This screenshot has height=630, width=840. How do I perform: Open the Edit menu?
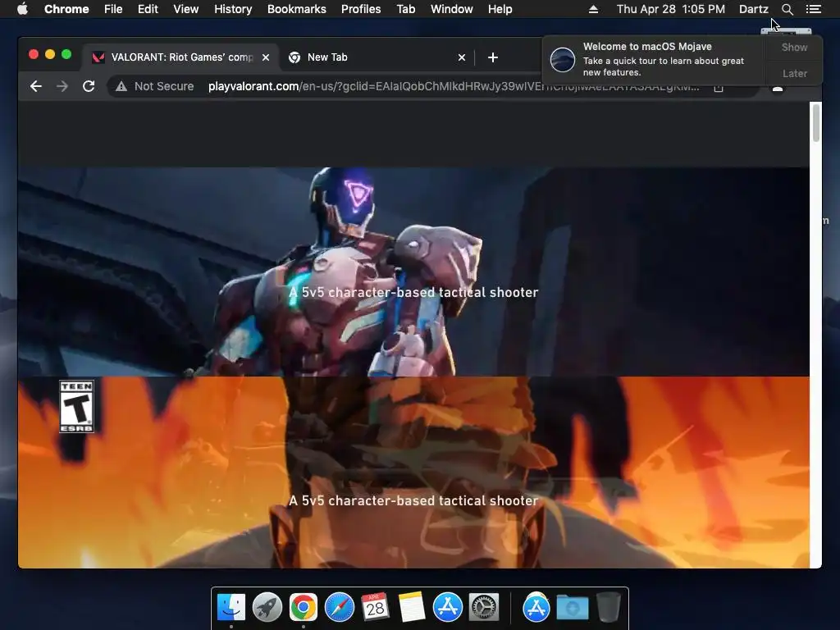(148, 9)
